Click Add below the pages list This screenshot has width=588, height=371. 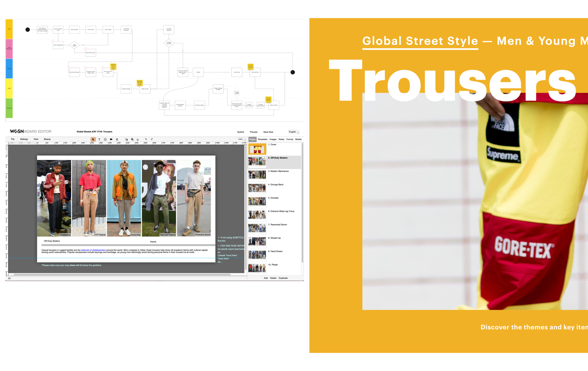[266, 278]
